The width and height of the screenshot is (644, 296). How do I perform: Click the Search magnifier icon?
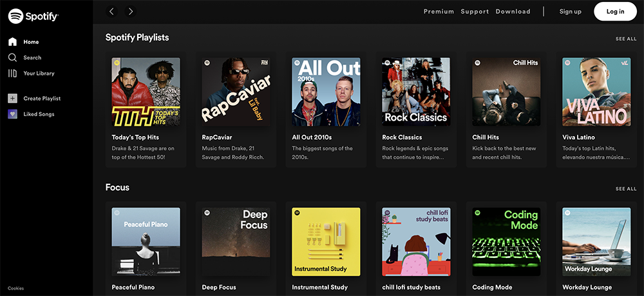click(x=13, y=57)
